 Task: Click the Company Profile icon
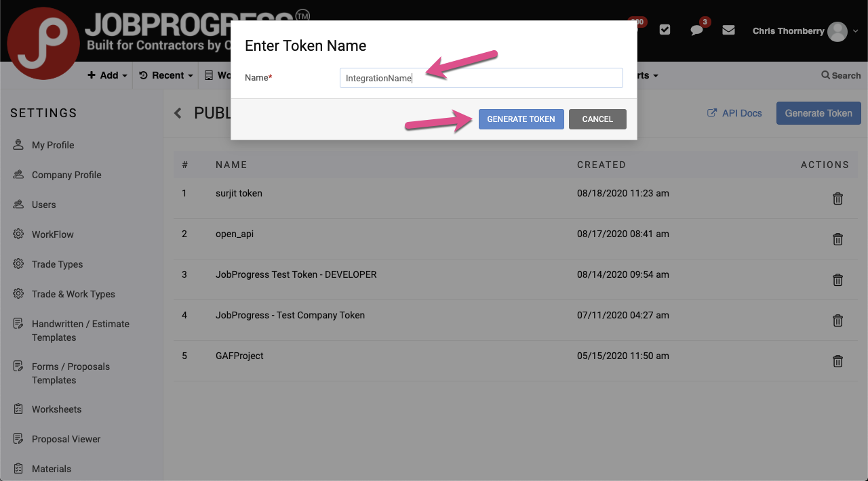click(x=18, y=174)
